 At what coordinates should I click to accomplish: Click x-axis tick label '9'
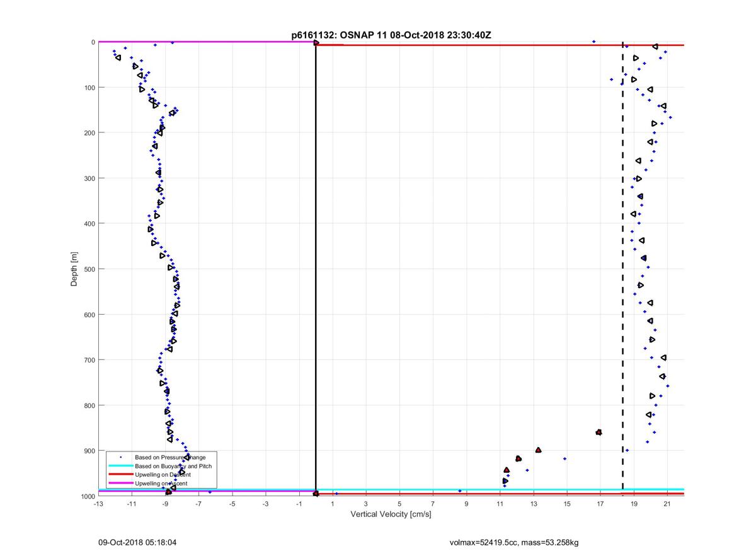pos(466,504)
